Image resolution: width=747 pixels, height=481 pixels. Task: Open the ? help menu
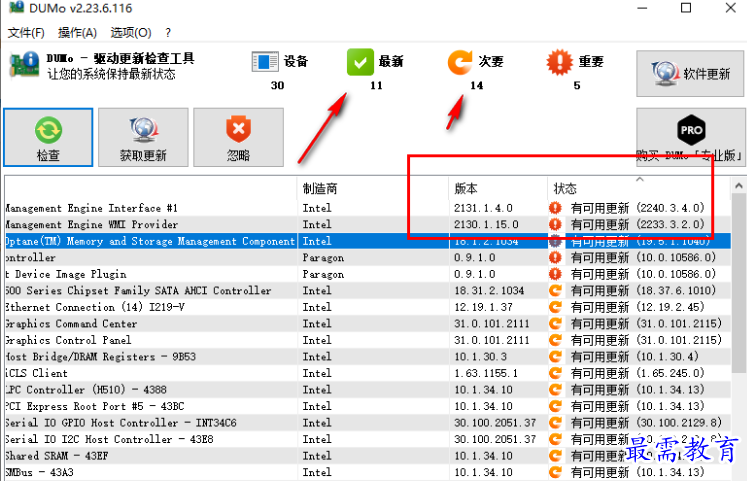168,33
